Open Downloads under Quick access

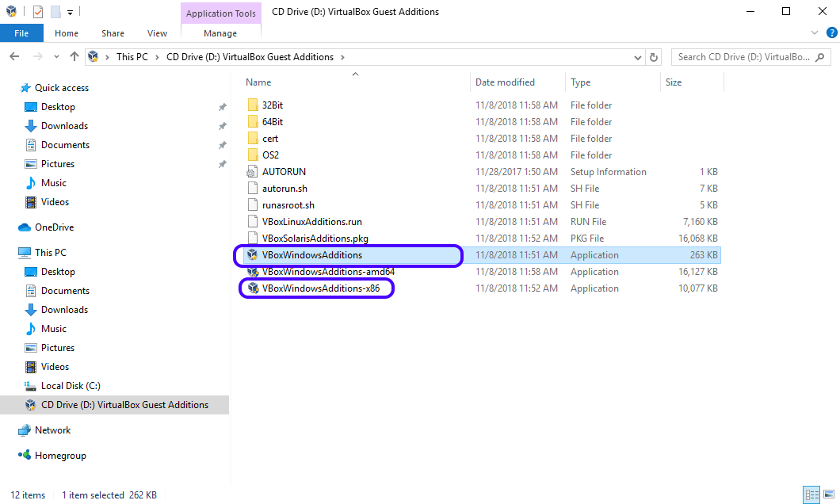pyautogui.click(x=64, y=126)
